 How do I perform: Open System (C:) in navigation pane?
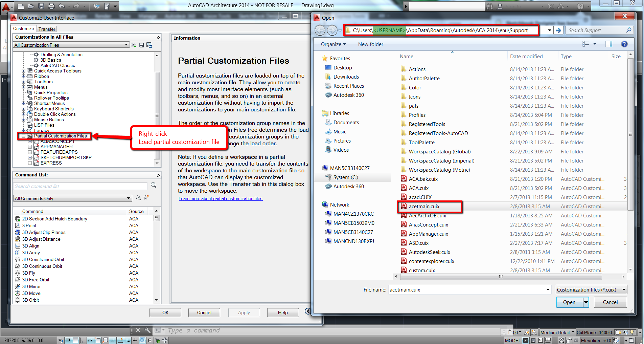[345, 177]
